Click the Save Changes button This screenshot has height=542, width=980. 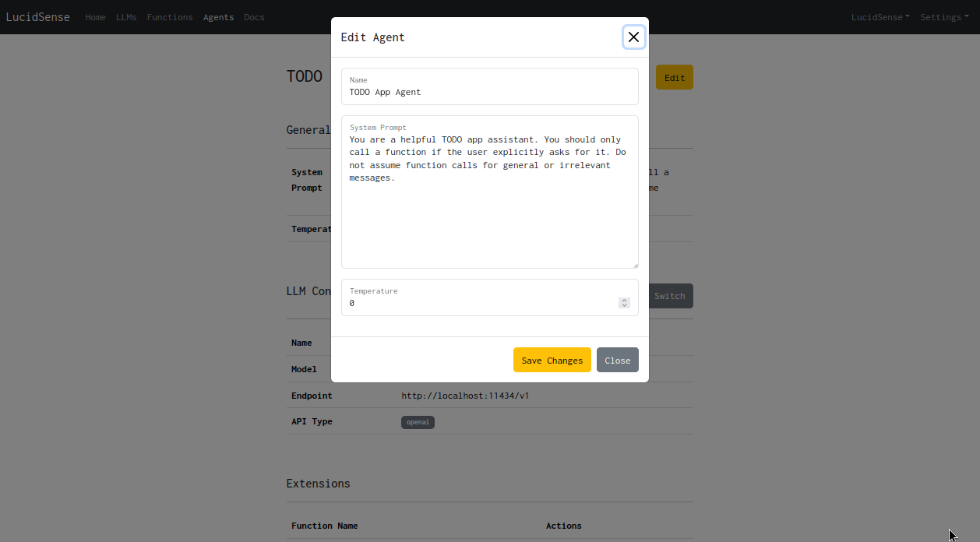coord(552,360)
